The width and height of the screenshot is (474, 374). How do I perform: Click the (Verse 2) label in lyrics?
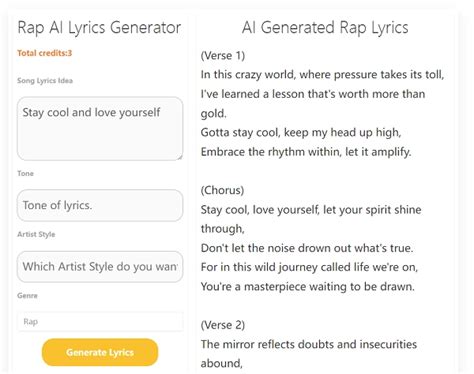tap(223, 325)
